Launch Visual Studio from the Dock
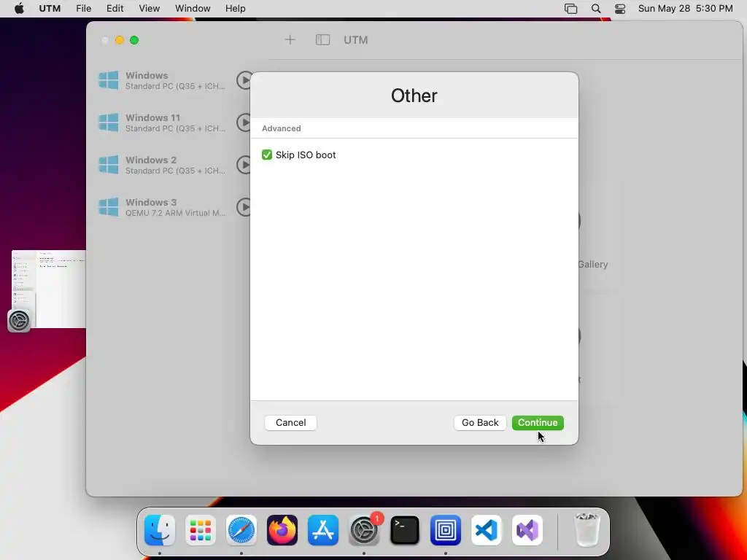The image size is (747, 560). [x=527, y=530]
